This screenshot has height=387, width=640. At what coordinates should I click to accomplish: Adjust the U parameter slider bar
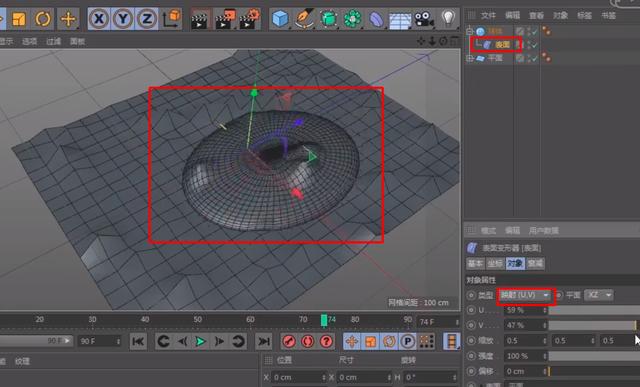coord(594,310)
